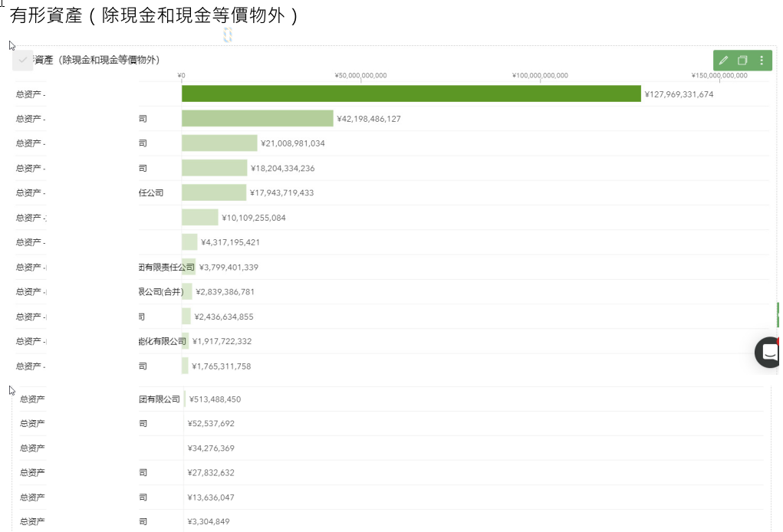
Task: Click the green side tab at right edge
Action: click(x=779, y=314)
